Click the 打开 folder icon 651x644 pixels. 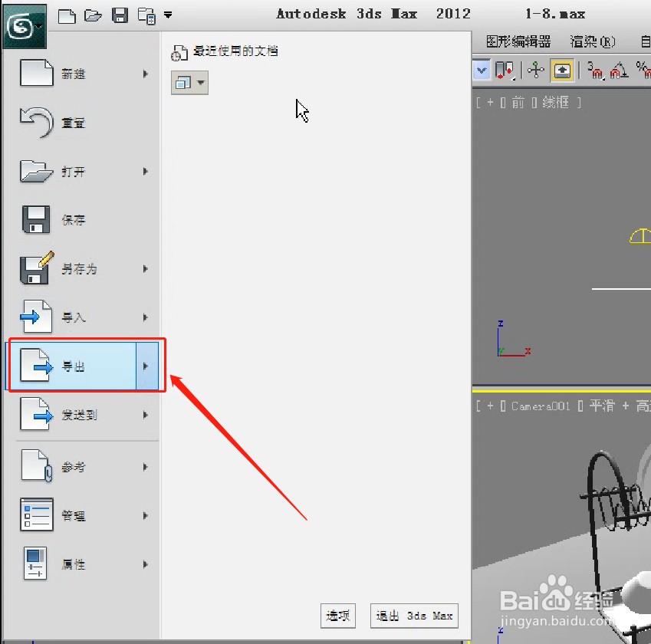coord(37,171)
